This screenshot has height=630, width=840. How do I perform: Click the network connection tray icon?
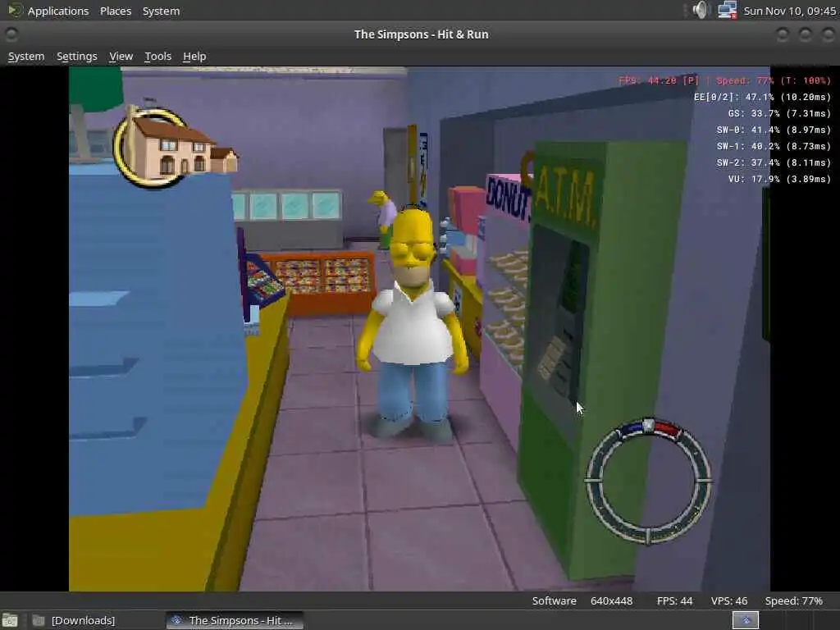click(727, 10)
